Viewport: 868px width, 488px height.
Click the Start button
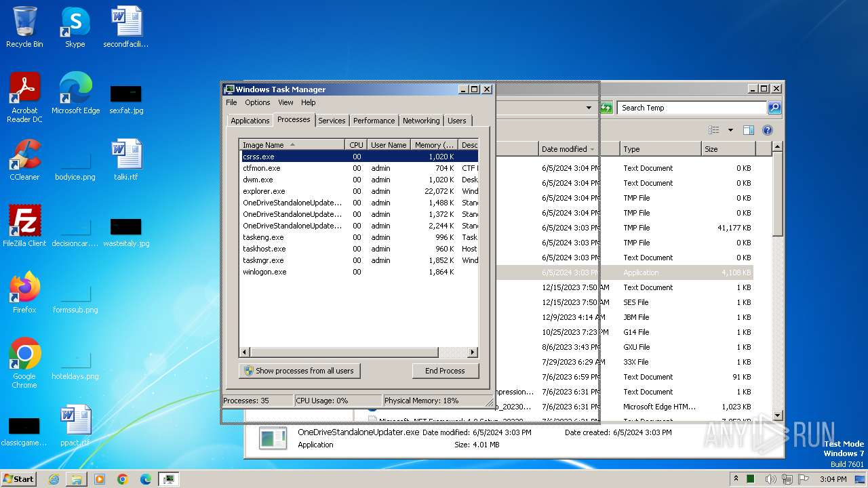(x=19, y=479)
